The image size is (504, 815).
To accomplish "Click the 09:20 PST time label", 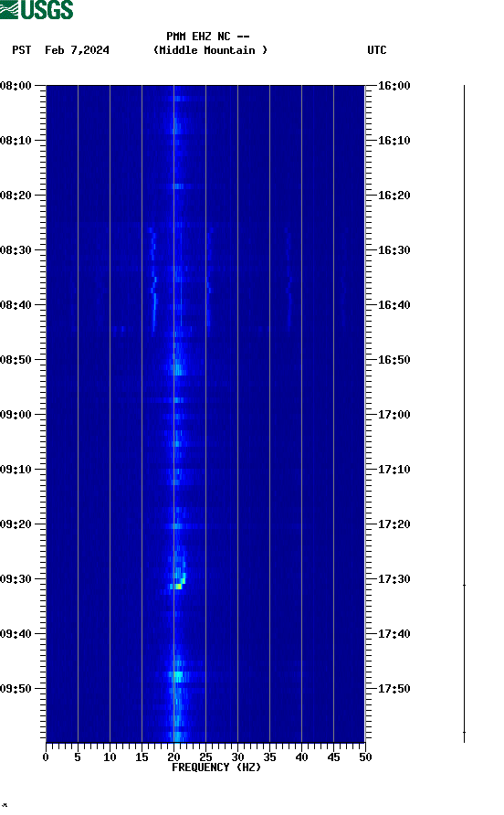I will [x=16, y=524].
